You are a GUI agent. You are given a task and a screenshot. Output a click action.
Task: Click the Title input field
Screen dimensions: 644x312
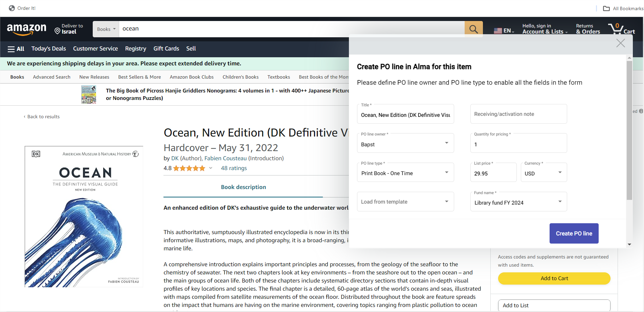pyautogui.click(x=405, y=114)
